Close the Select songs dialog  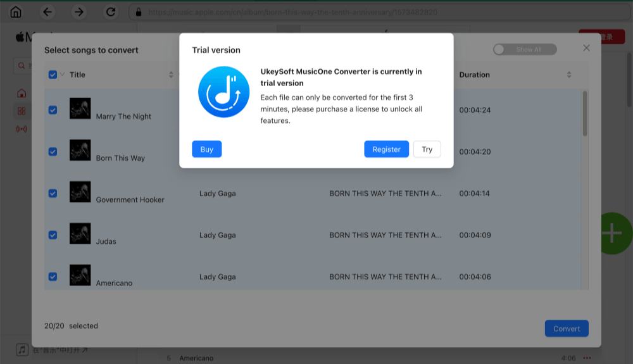coord(586,48)
